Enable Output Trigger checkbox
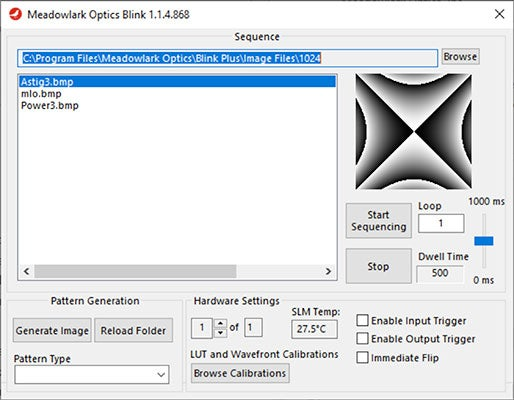 coord(362,338)
